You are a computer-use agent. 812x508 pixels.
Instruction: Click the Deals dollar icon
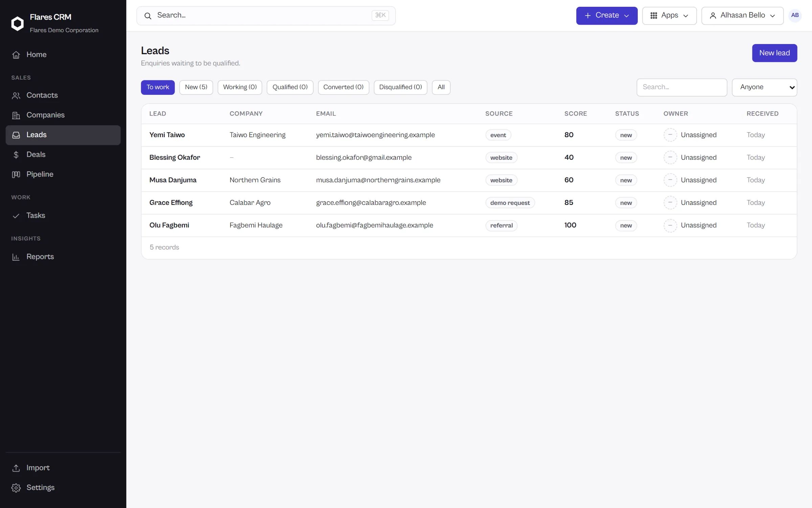click(x=16, y=155)
